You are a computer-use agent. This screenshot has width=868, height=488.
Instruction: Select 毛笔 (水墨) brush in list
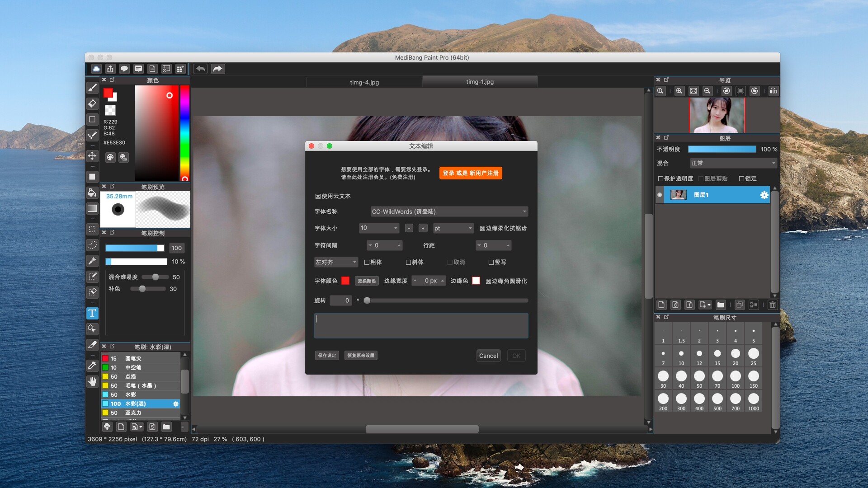point(140,385)
